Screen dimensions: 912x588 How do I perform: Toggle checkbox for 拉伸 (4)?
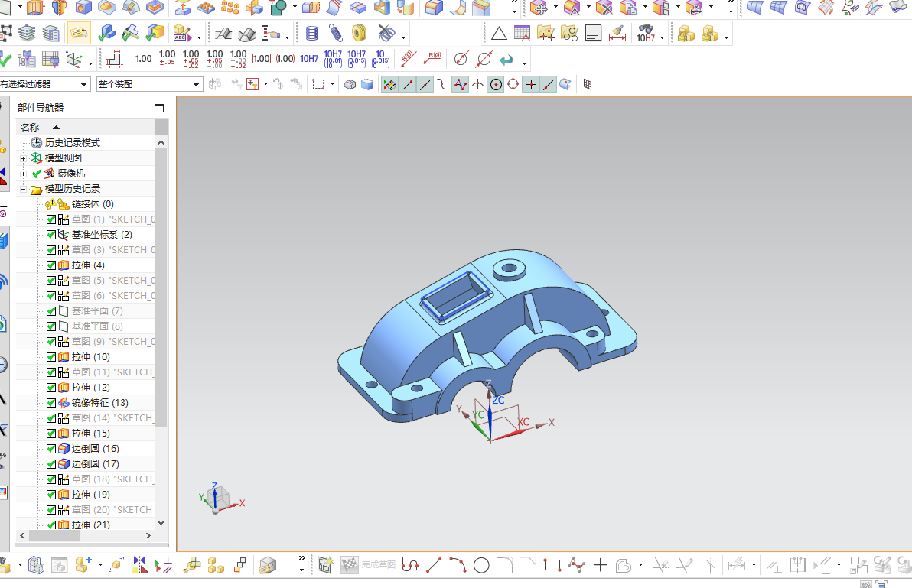coord(51,265)
